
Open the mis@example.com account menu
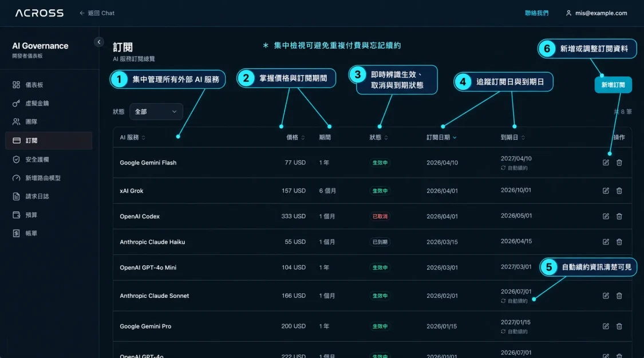(x=596, y=13)
